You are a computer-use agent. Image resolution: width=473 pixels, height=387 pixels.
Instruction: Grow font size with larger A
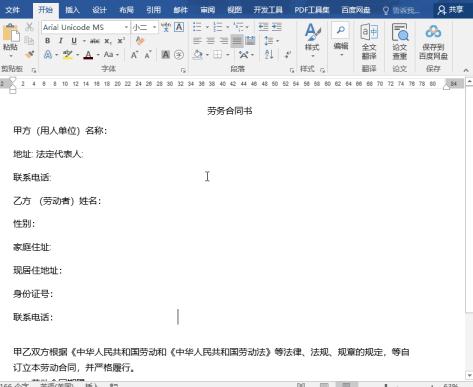tap(134, 55)
